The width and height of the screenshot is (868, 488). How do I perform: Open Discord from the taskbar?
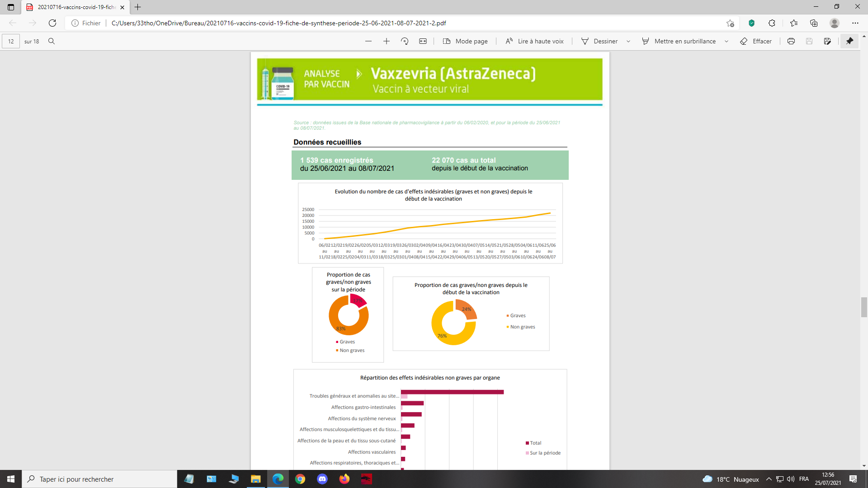point(322,479)
